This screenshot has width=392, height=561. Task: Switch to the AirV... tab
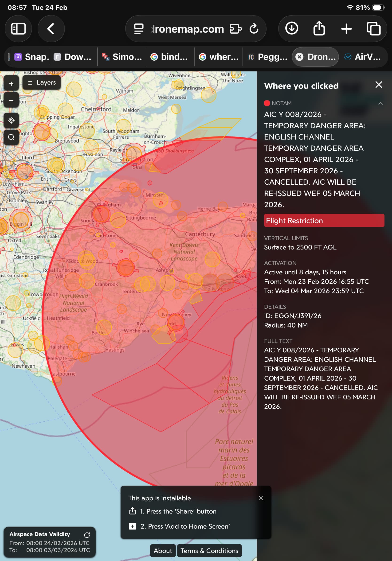363,57
